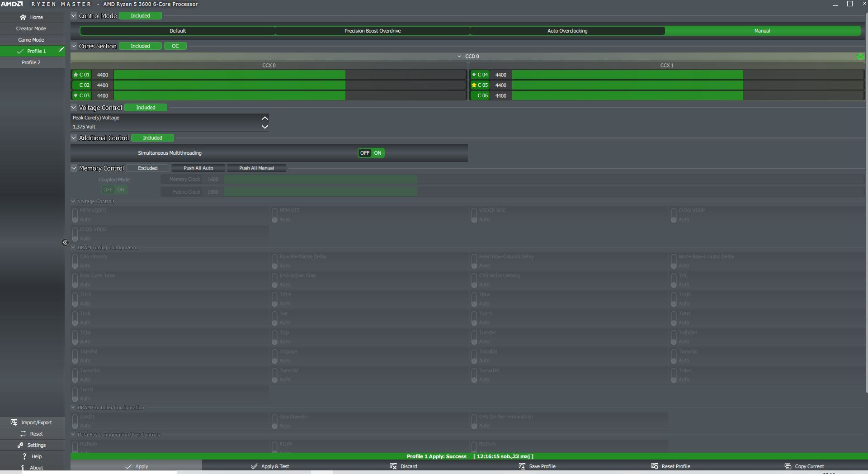868x474 pixels.
Task: Click the C 02 core speed bar
Action: 290,85
